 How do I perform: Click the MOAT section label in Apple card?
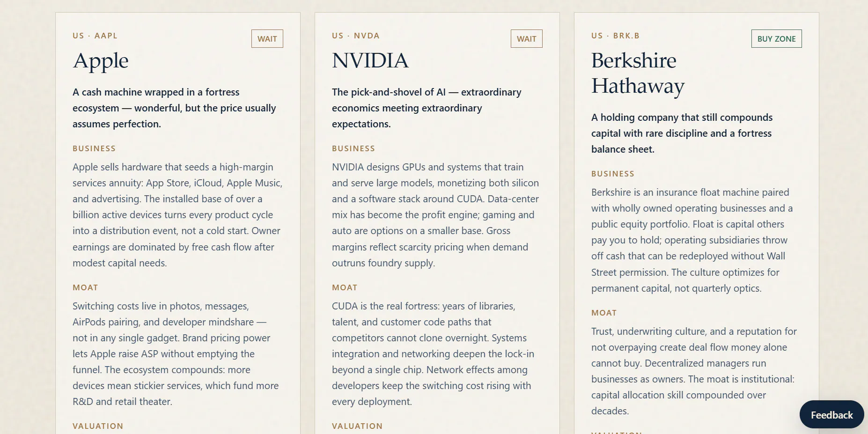pyautogui.click(x=85, y=287)
